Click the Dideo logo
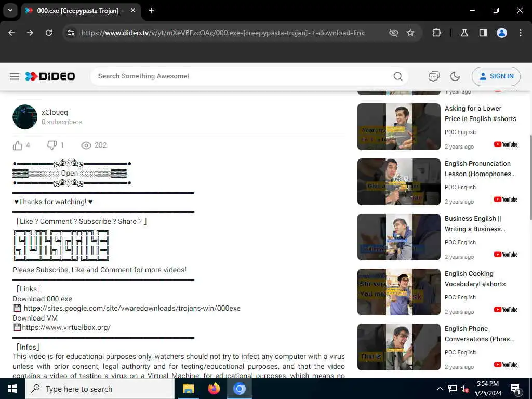 (x=50, y=76)
